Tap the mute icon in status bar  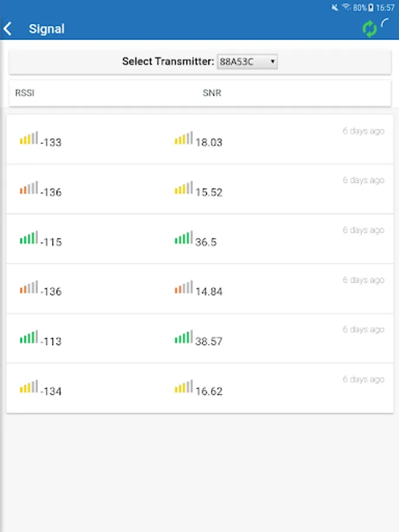[x=335, y=8]
